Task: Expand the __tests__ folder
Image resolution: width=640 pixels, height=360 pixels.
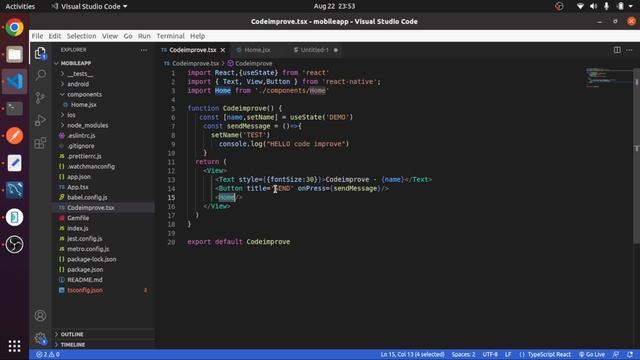Action: (x=80, y=73)
